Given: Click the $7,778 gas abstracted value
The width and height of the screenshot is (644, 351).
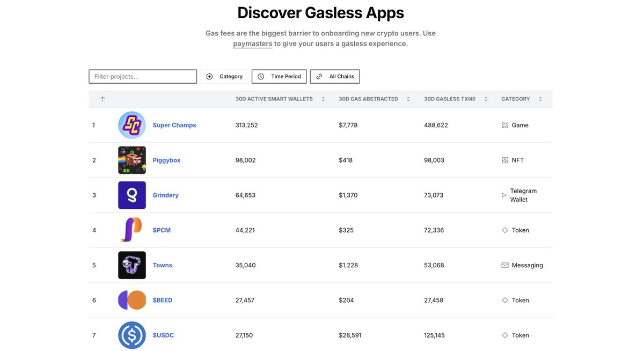Looking at the screenshot, I should click(348, 125).
